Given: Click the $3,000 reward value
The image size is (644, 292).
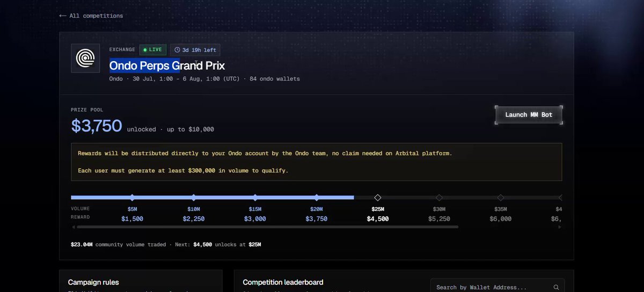Looking at the screenshot, I should click(255, 219).
